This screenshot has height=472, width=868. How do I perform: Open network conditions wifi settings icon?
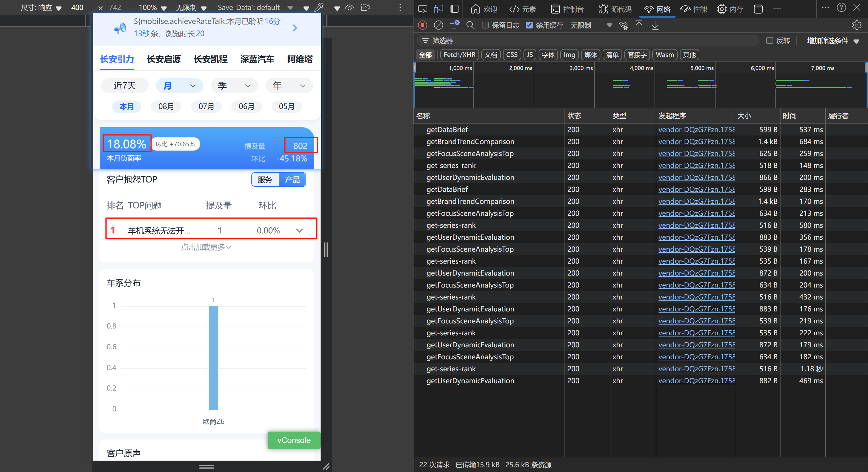click(624, 26)
